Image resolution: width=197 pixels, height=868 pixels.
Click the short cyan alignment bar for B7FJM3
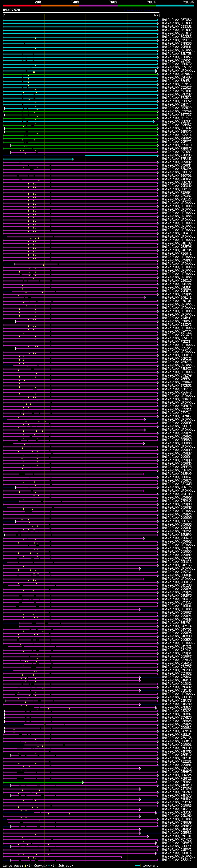point(38,159)
